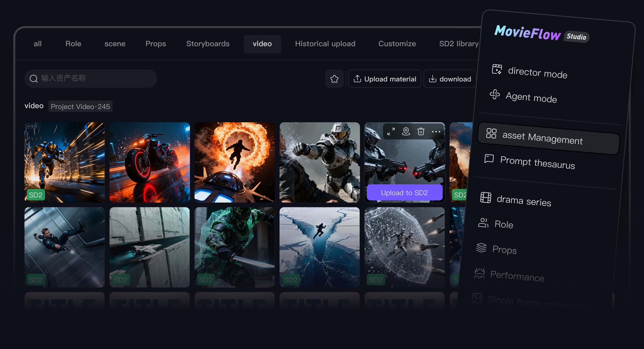Select the video tab
Image resolution: width=644 pixels, height=349 pixels.
[x=262, y=44]
